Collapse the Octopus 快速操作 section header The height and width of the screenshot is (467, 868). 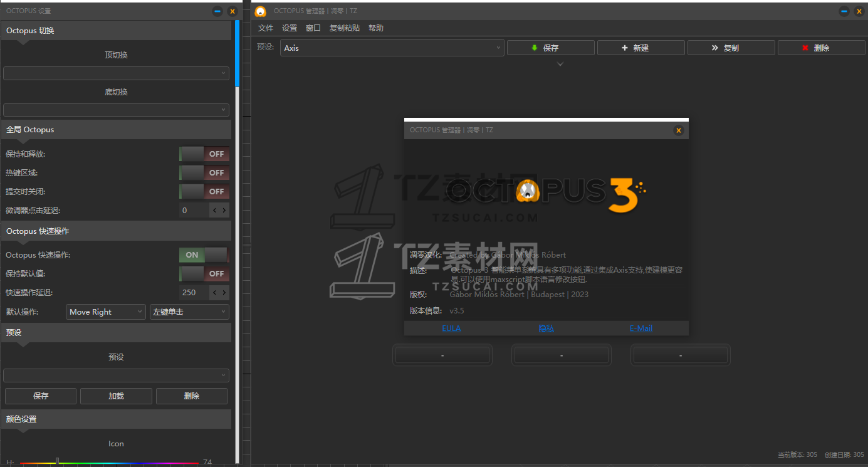point(116,231)
